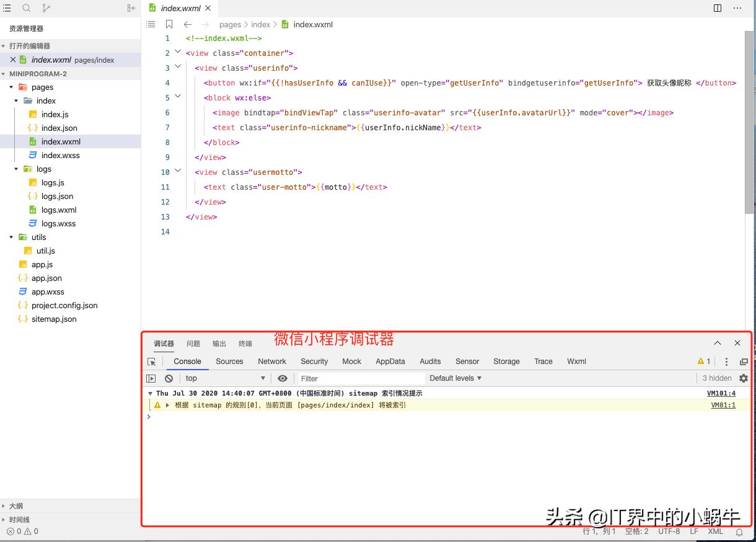Fold the block at line 5
This screenshot has height=542, width=756.
[x=178, y=97]
